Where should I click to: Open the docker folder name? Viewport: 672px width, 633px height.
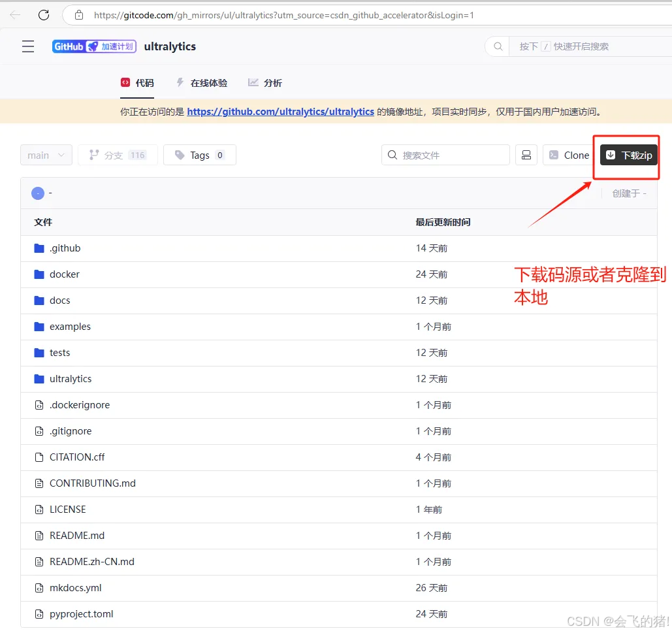point(65,274)
